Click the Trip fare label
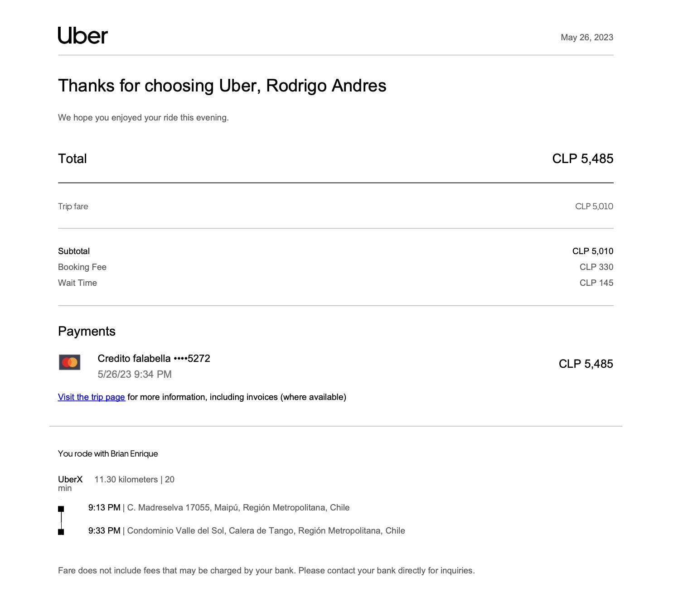This screenshot has width=678, height=616. [x=73, y=207]
